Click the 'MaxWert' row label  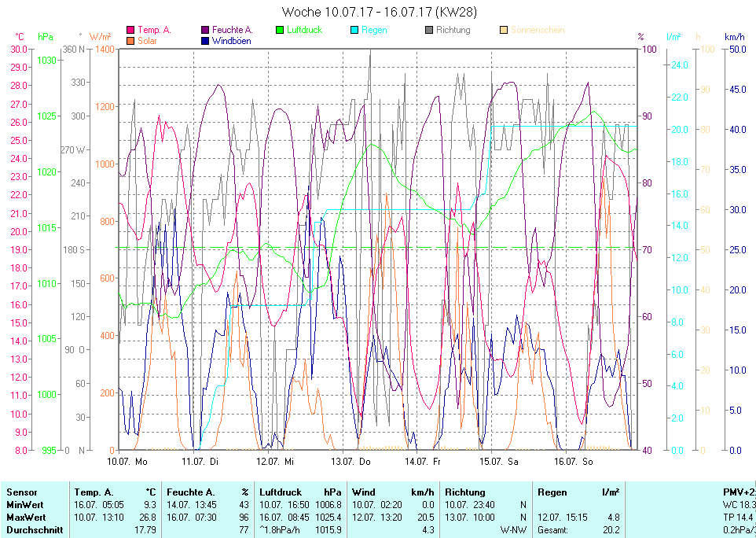26,518
